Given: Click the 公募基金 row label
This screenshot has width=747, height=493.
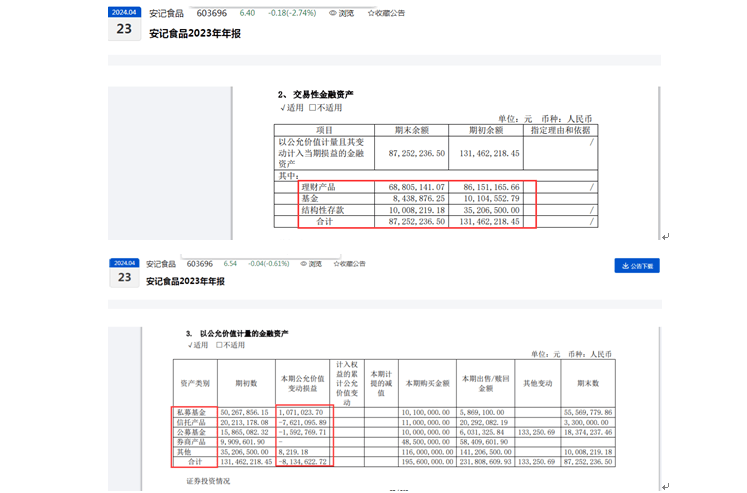Looking at the screenshot, I should 191,433.
